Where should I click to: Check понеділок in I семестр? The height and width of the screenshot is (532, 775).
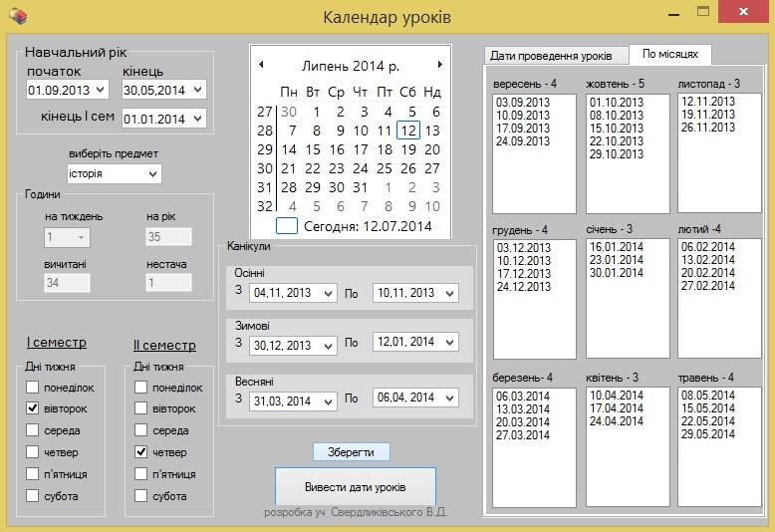33,388
